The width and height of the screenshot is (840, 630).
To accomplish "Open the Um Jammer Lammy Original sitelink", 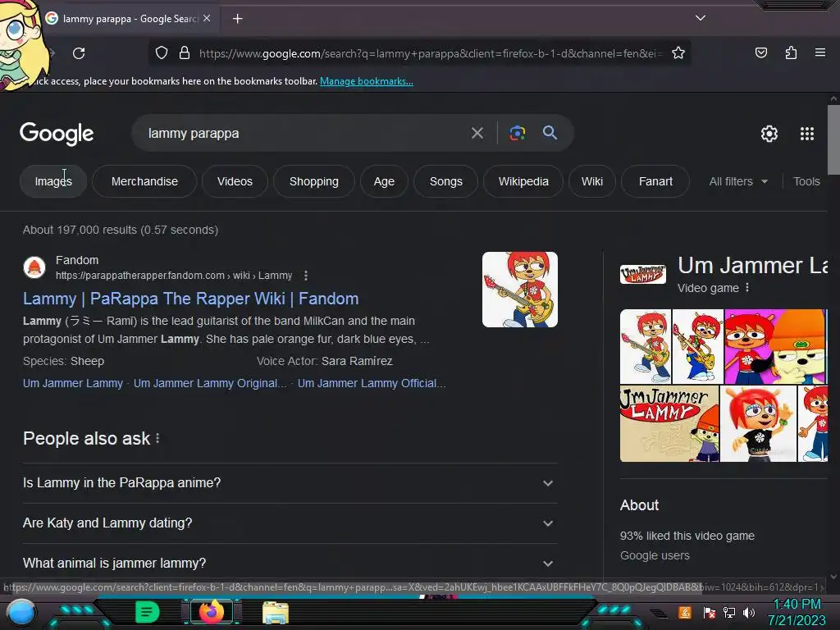I will pyautogui.click(x=210, y=383).
